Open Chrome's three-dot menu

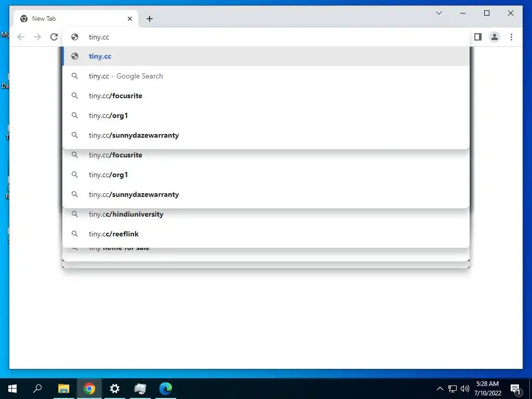(511, 37)
